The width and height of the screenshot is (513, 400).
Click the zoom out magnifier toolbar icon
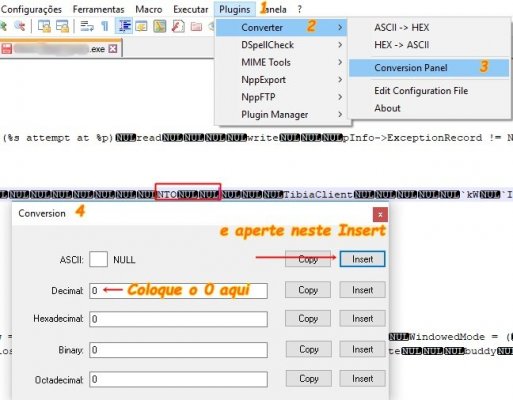(x=20, y=26)
